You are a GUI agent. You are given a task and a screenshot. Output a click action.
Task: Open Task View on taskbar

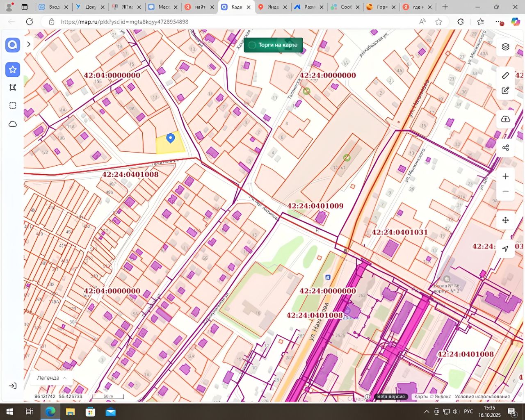[29, 411]
